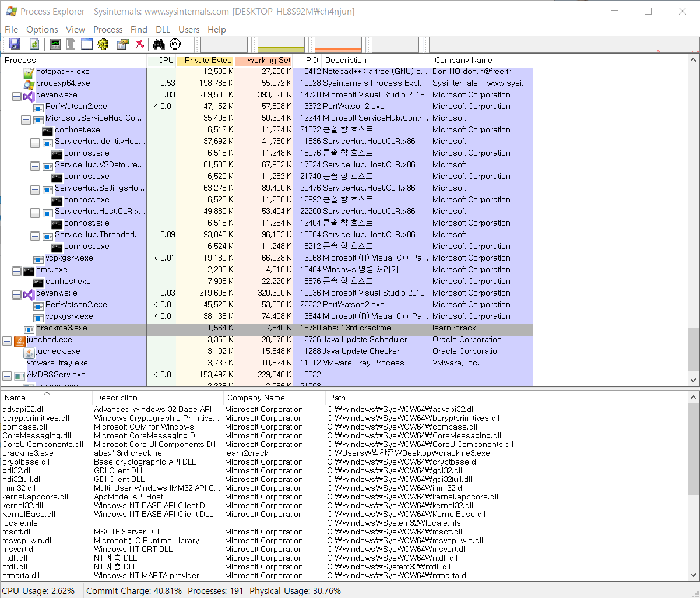The image size is (700, 598).
Task: Open the Help menu
Action: pyautogui.click(x=216, y=29)
